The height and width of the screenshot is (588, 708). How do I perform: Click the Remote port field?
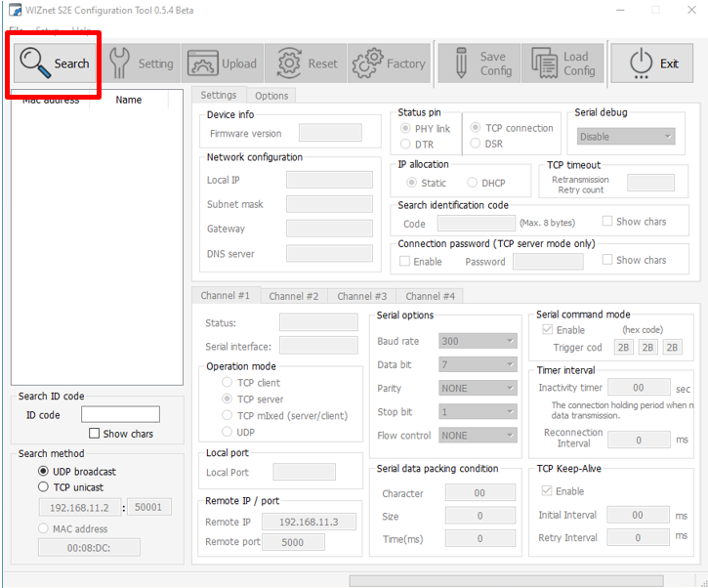coord(294,542)
